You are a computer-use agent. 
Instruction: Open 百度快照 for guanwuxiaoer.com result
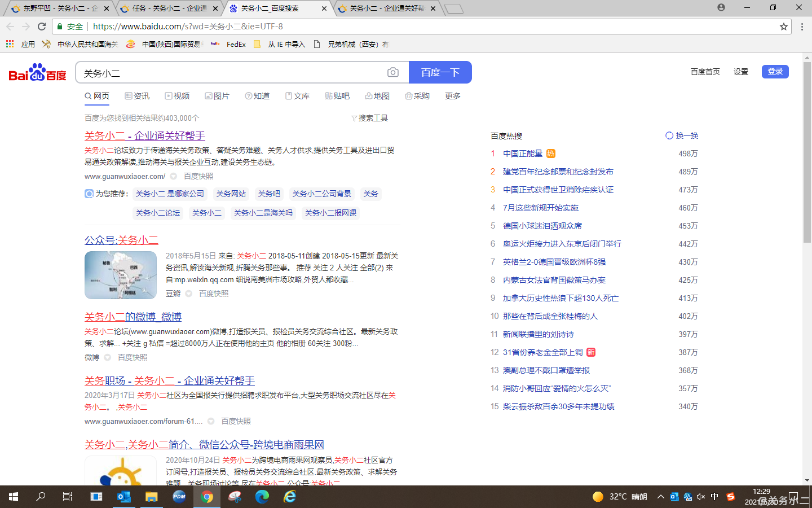(198, 176)
